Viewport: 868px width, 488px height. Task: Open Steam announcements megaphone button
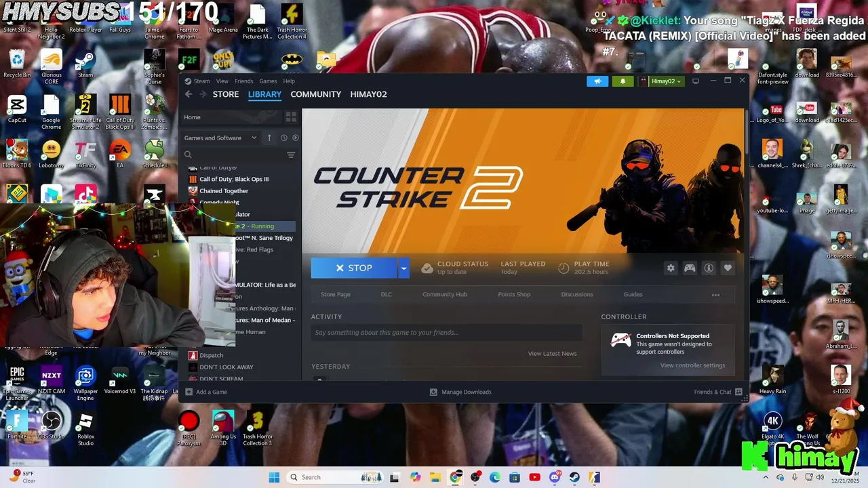click(597, 81)
